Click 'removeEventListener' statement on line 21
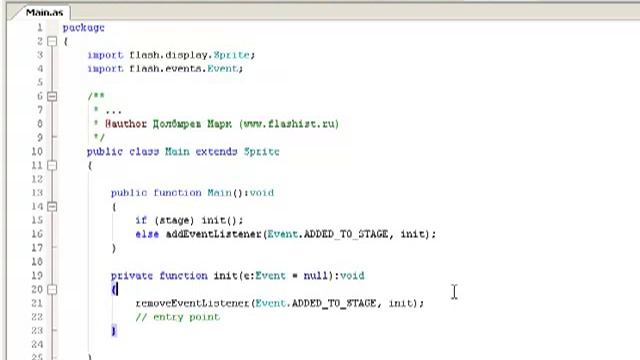 (280, 303)
